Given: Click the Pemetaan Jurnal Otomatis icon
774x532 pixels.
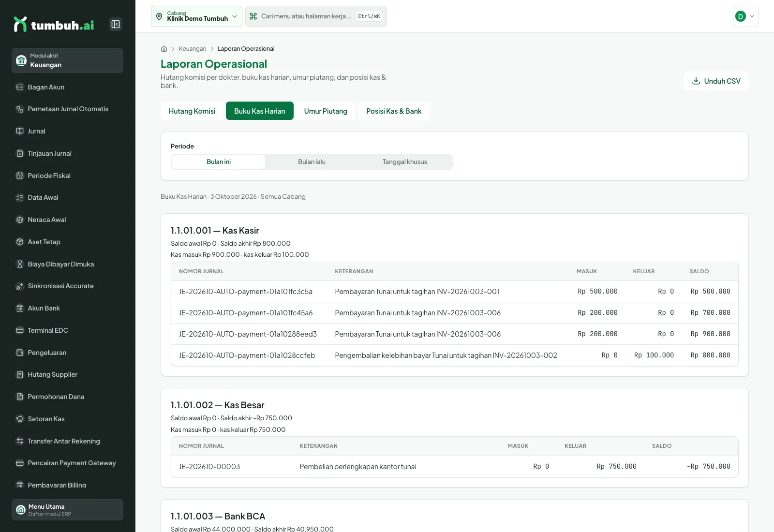Looking at the screenshot, I should 20,109.
